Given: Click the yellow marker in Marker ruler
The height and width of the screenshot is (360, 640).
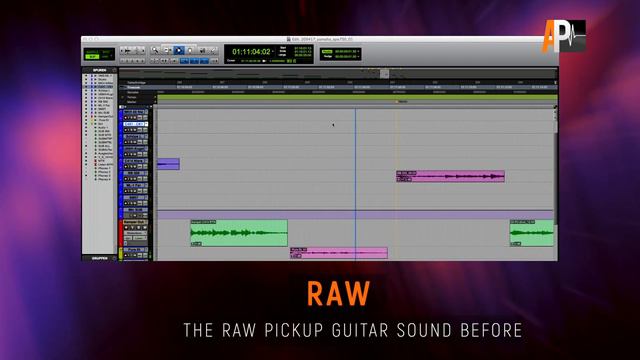Looking at the screenshot, I should click(396, 102).
